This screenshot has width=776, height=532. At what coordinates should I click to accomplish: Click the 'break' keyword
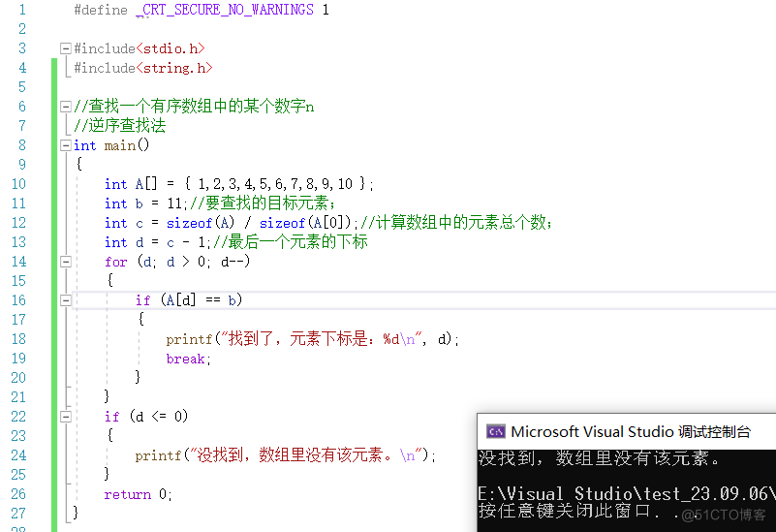pyautogui.click(x=186, y=359)
